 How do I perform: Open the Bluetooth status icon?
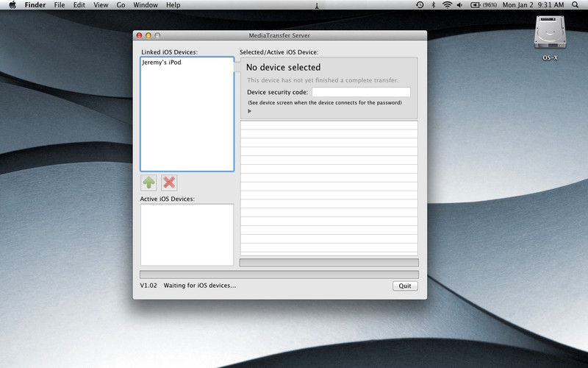(434, 5)
